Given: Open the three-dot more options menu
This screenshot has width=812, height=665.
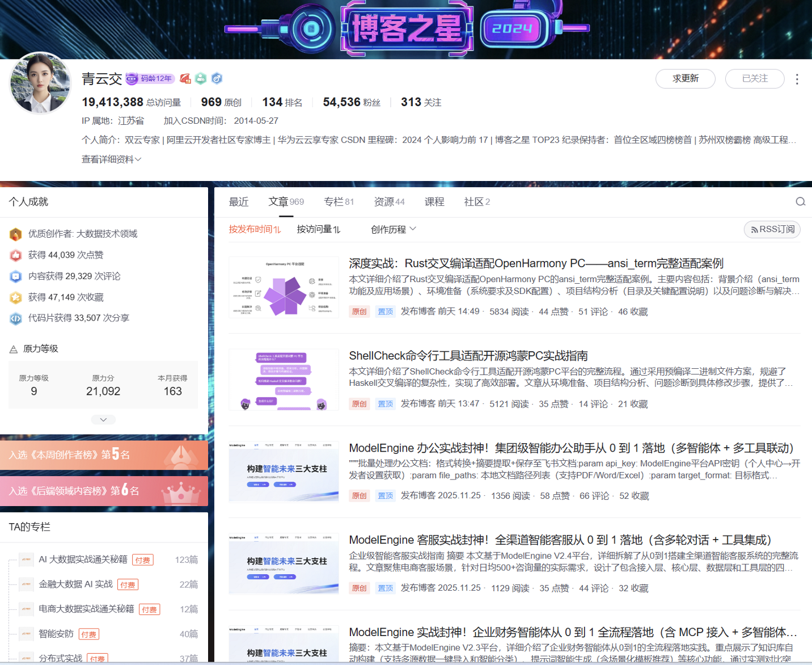Looking at the screenshot, I should coord(797,79).
